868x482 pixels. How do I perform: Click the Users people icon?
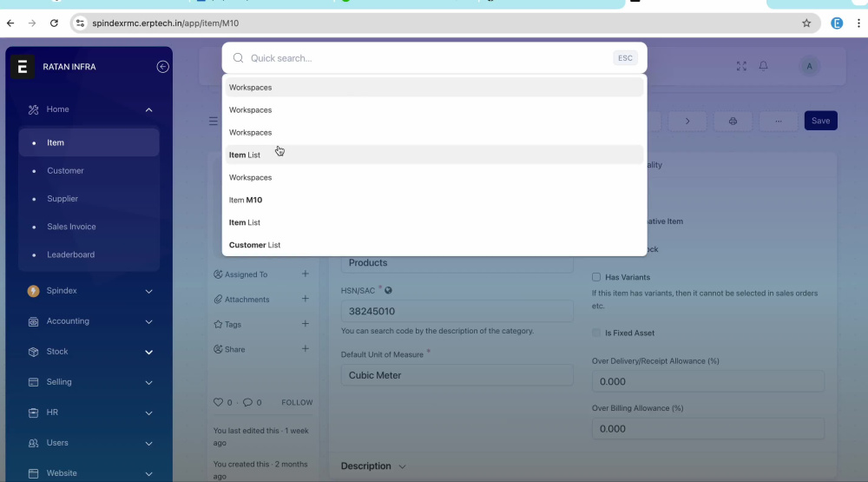pyautogui.click(x=33, y=443)
